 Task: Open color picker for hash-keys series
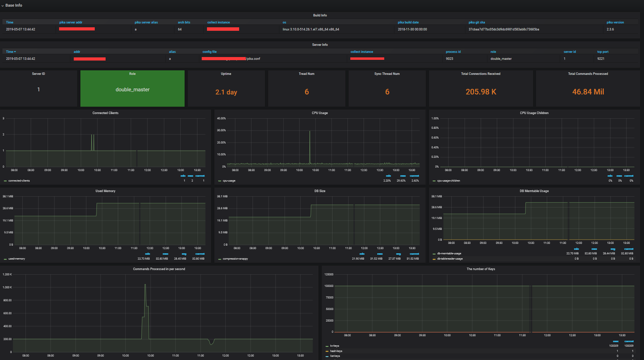click(x=327, y=351)
